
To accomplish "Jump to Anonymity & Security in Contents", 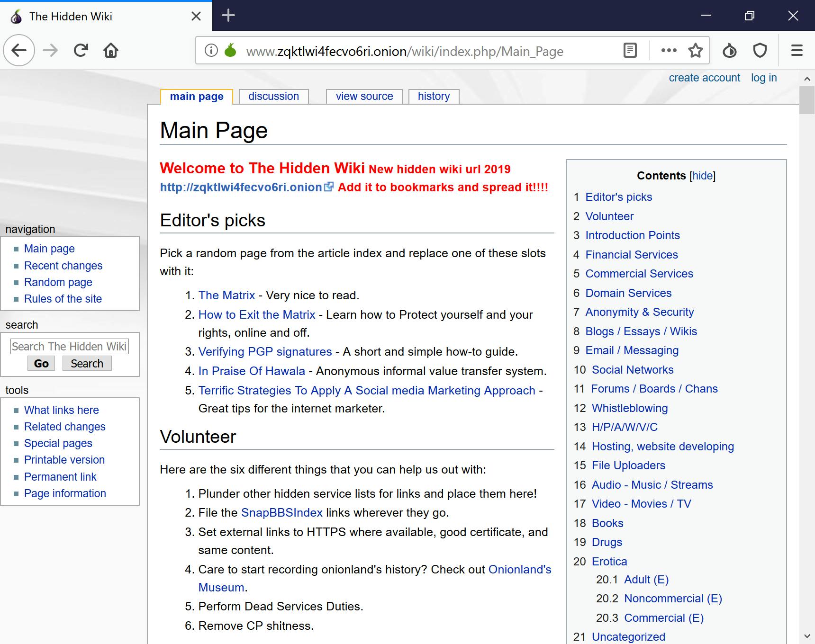I will point(639,312).
